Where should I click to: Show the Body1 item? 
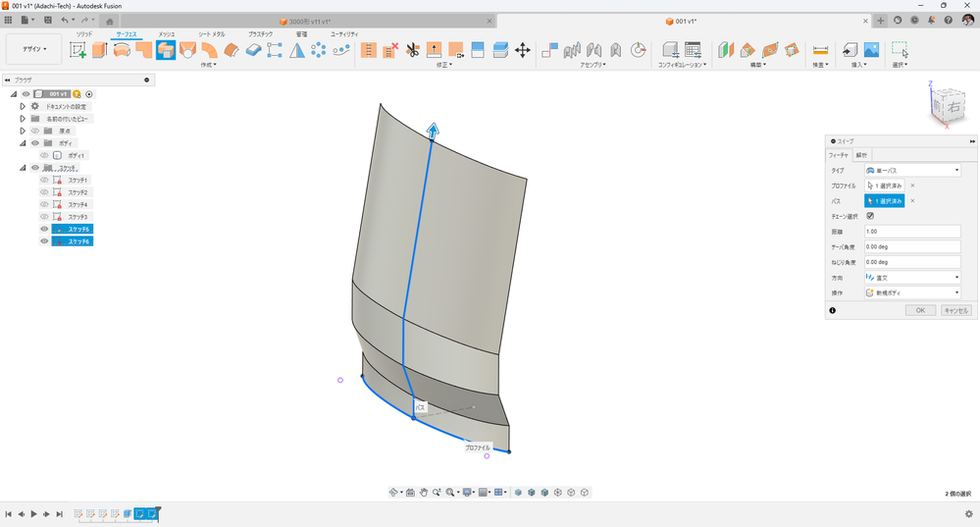44,156
